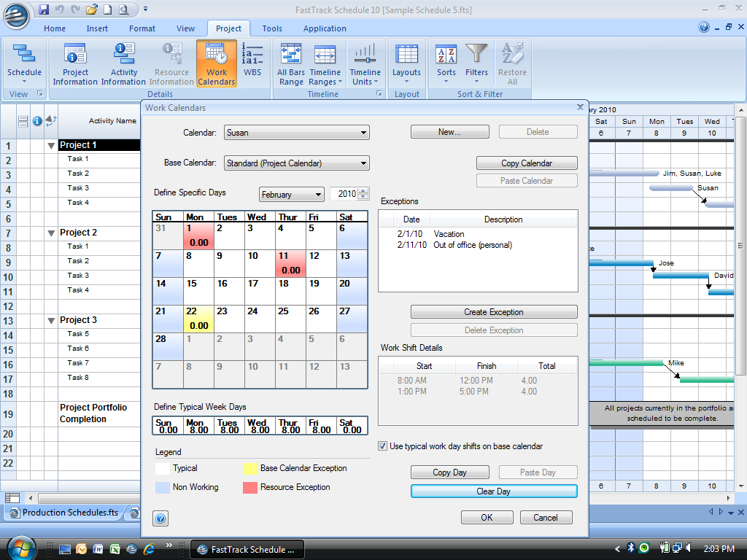Click the WBS ribbon icon
Image resolution: width=747 pixels, height=560 pixels.
point(252,56)
